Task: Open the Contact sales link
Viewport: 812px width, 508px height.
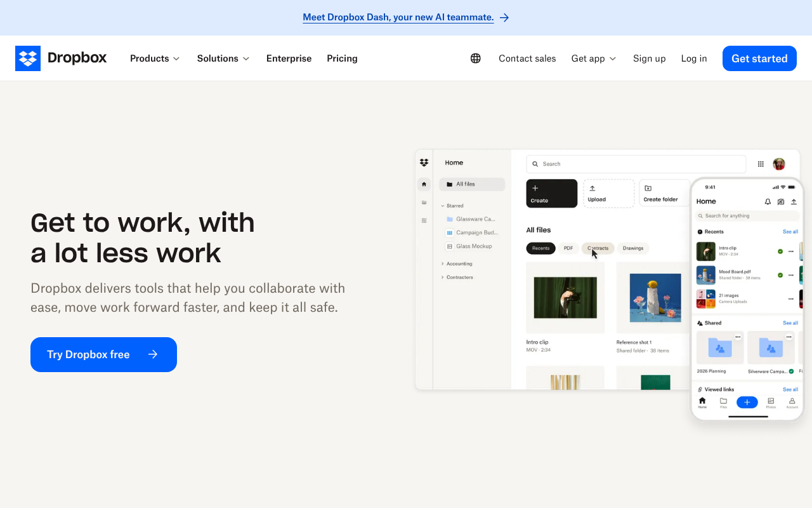Action: [527, 58]
